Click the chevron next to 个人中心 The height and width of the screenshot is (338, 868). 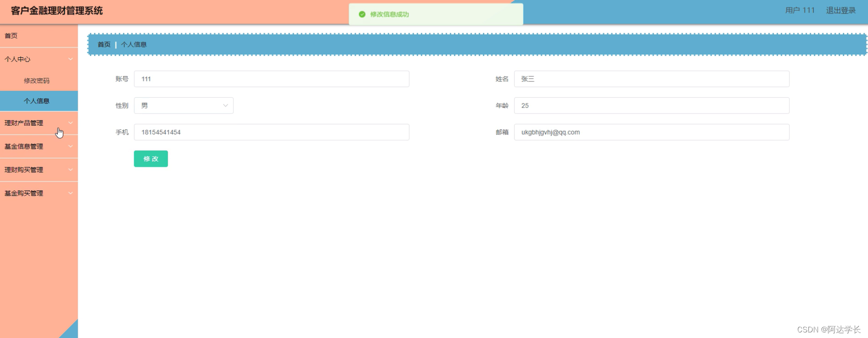tap(71, 59)
